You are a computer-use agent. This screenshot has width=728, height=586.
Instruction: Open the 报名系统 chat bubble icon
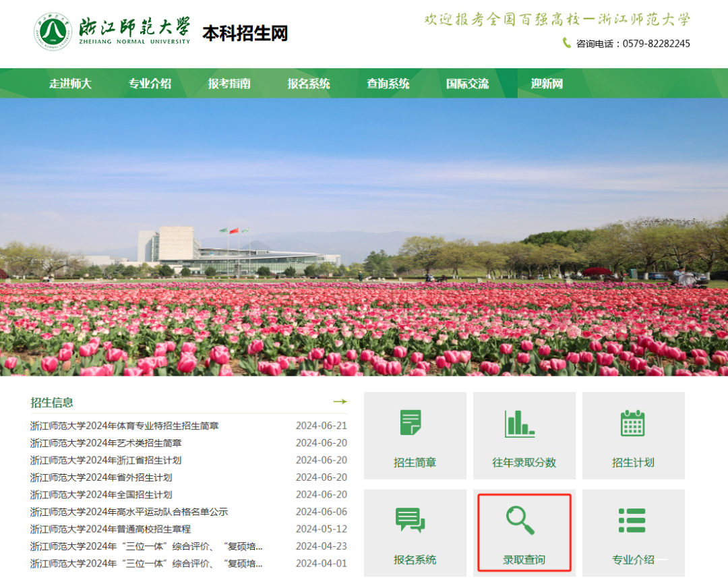tap(410, 520)
